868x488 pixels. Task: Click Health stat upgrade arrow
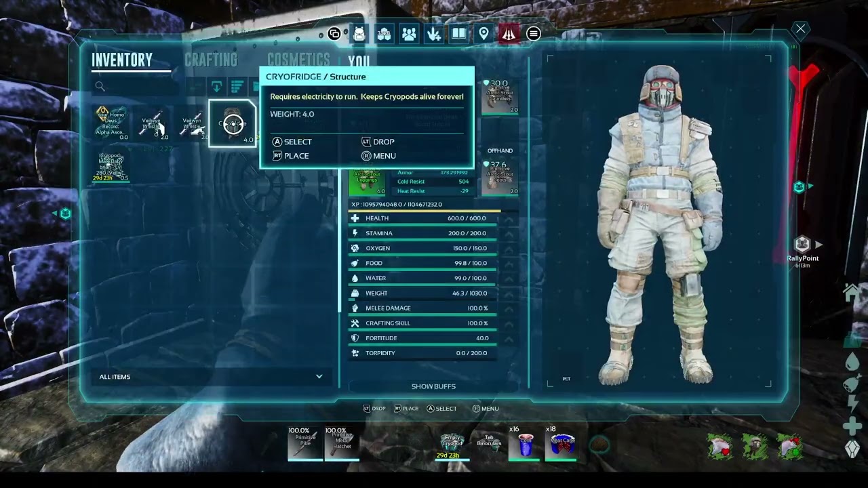tap(509, 218)
